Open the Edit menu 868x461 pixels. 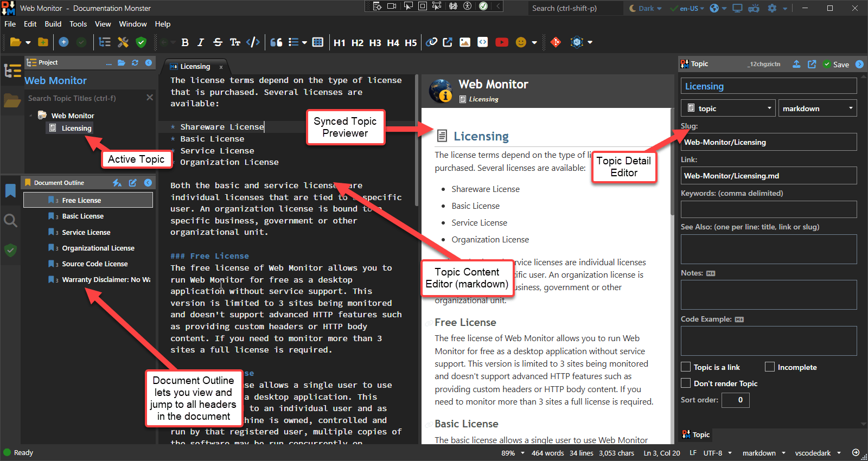pos(30,24)
